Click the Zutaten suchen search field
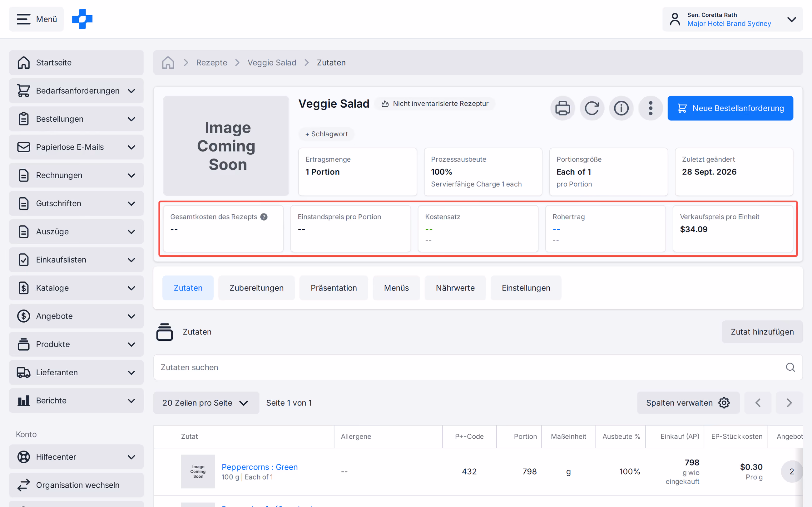This screenshot has width=812, height=507. (478, 367)
